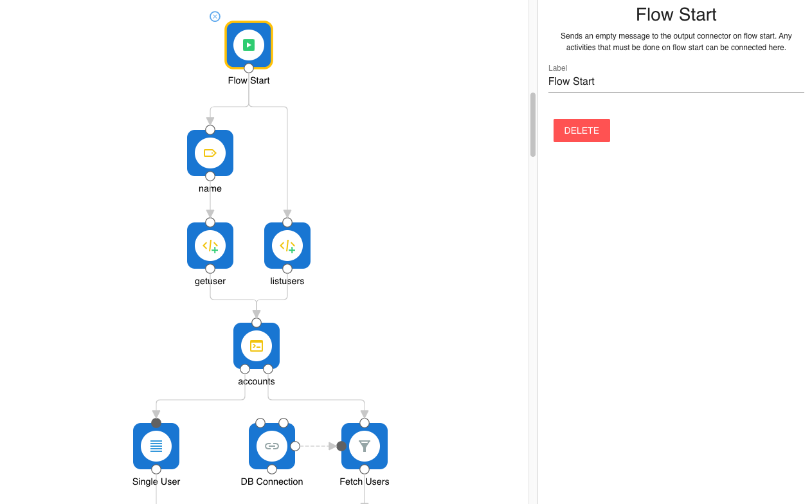812x504 pixels.
Task: Select the name label node
Action: click(210, 153)
